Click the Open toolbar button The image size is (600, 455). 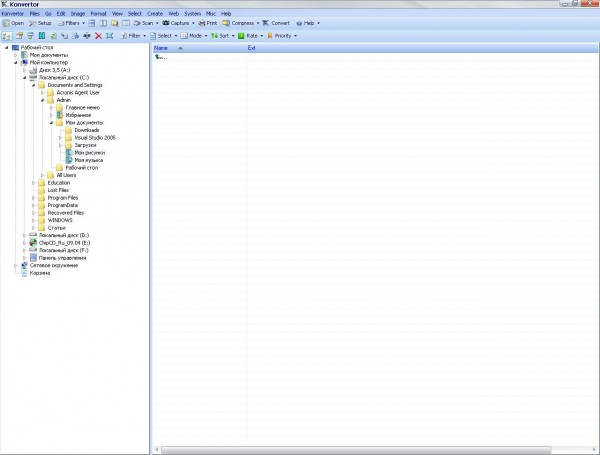tap(13, 23)
